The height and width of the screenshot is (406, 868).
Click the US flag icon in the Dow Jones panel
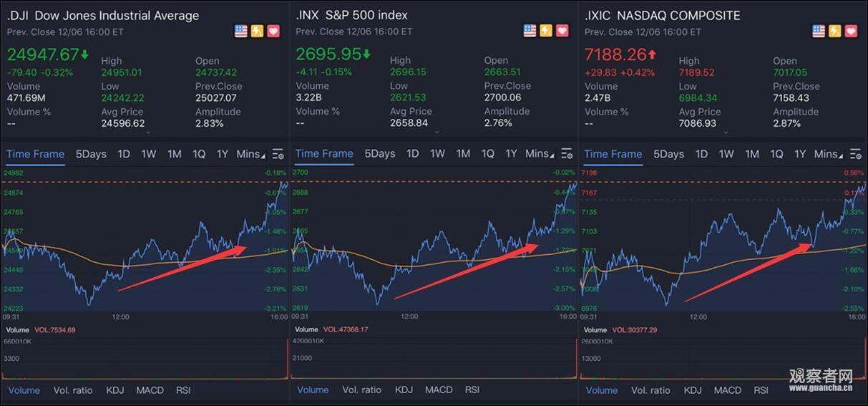(x=240, y=31)
